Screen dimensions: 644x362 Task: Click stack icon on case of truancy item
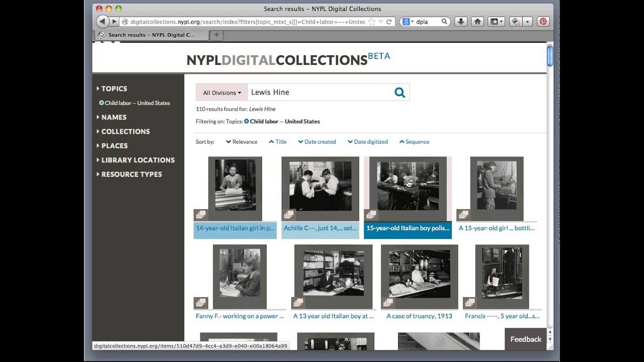(387, 303)
